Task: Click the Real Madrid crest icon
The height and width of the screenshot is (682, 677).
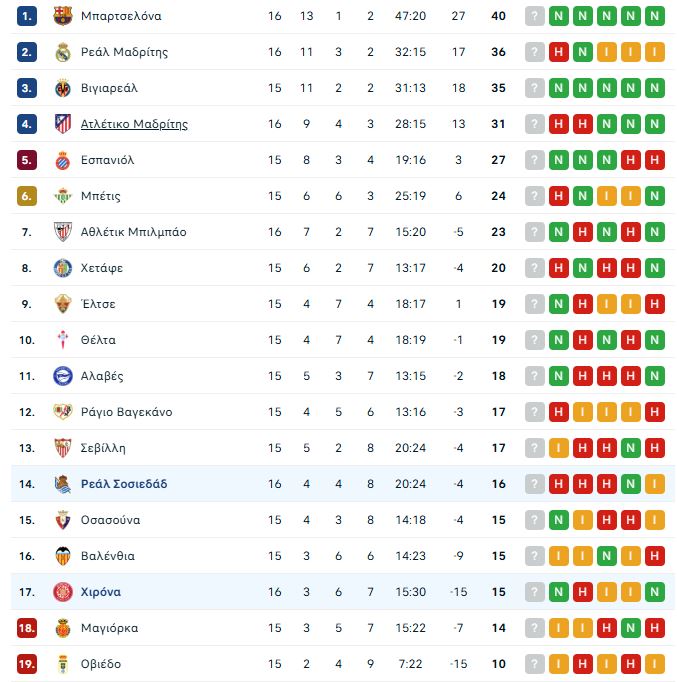Action: point(63,52)
